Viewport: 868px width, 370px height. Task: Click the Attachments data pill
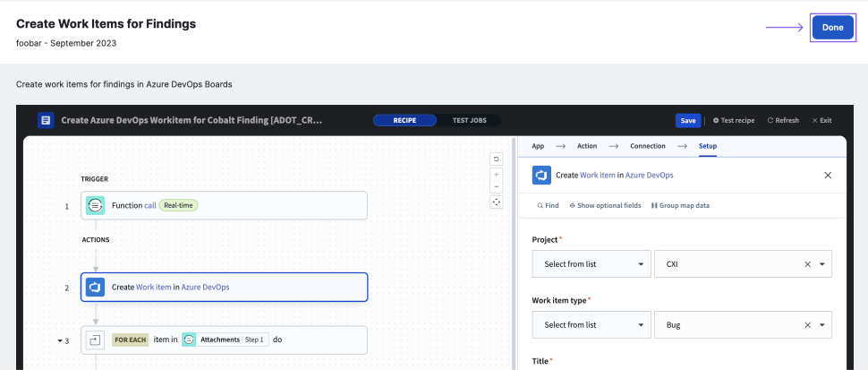tap(226, 340)
